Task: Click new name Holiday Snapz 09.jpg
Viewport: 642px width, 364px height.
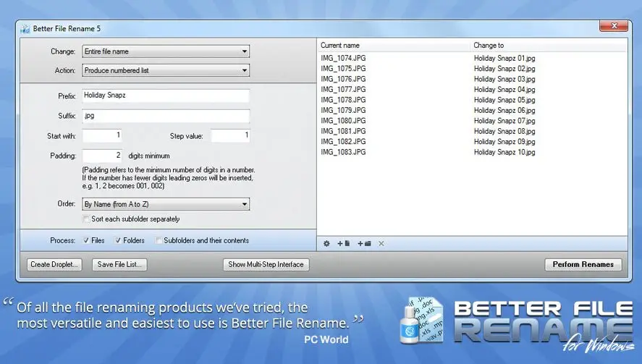Action: [x=504, y=142]
